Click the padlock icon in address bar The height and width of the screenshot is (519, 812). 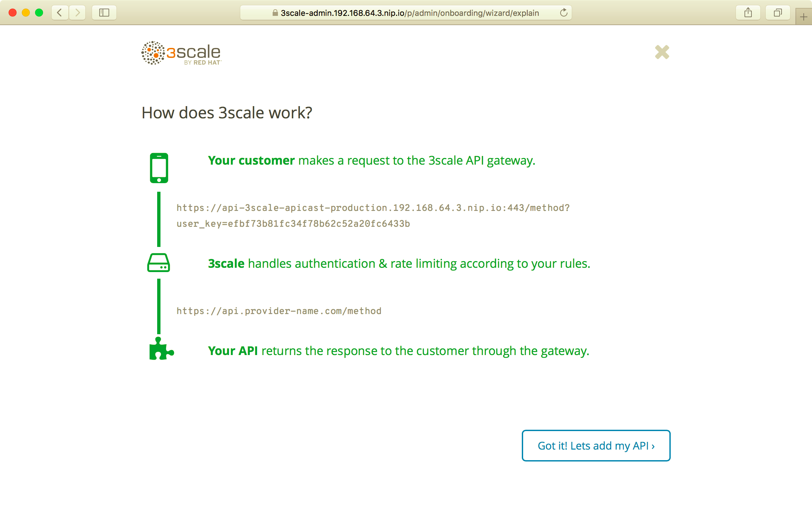[x=275, y=13]
